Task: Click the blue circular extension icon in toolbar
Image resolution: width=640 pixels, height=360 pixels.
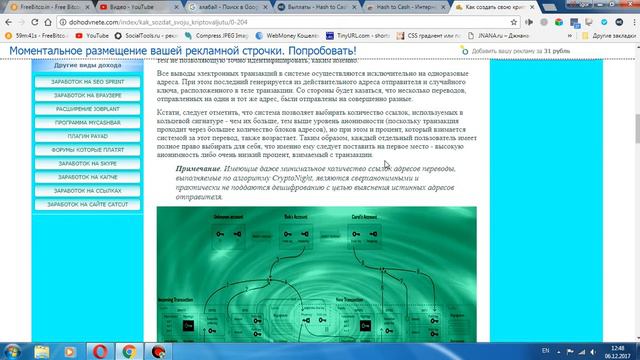Action: pyautogui.click(x=604, y=22)
